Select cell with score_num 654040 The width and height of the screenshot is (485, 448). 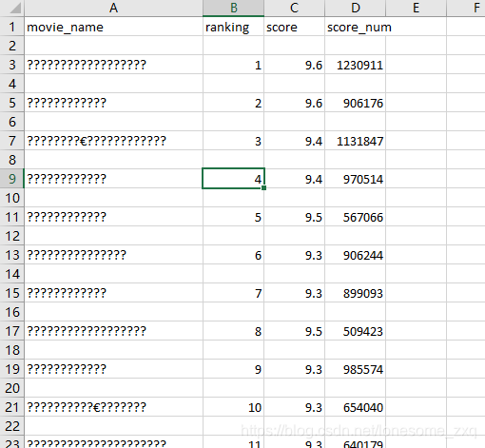coord(355,407)
